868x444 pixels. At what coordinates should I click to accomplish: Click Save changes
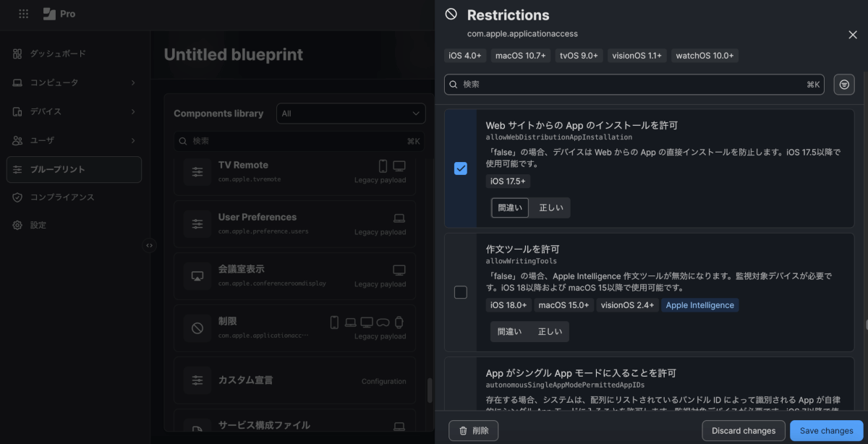pyautogui.click(x=827, y=431)
